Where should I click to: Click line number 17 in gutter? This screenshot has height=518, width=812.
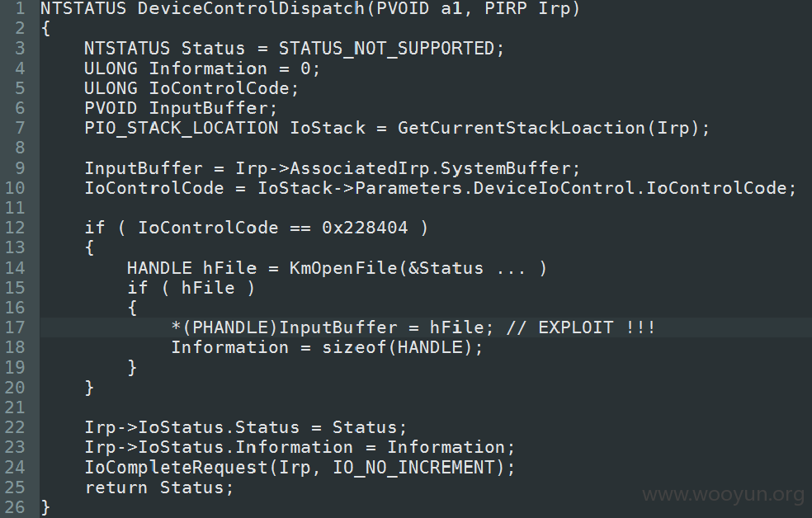point(15,327)
